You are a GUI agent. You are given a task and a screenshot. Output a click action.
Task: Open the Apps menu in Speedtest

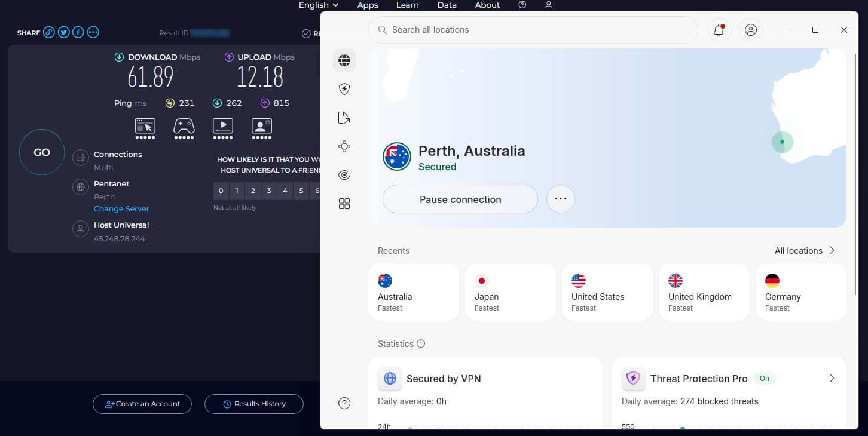(368, 5)
